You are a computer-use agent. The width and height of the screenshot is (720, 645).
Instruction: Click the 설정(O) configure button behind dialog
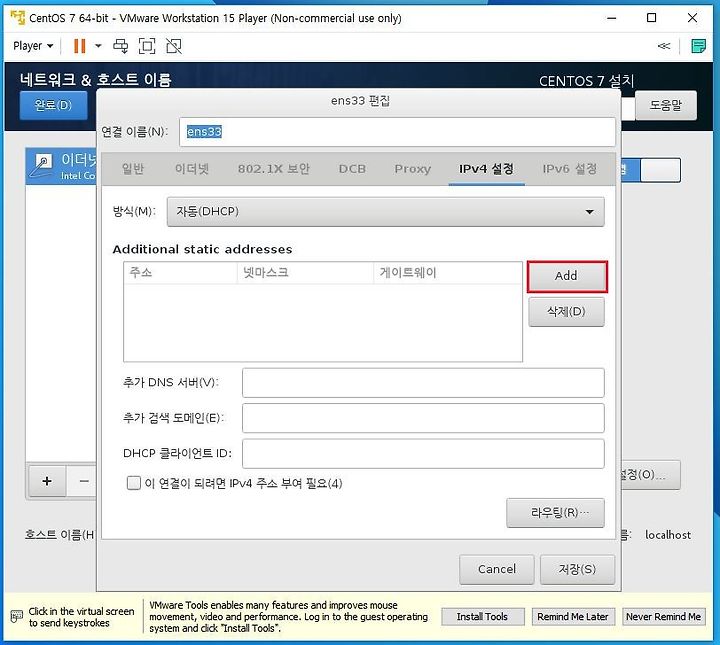click(650, 475)
